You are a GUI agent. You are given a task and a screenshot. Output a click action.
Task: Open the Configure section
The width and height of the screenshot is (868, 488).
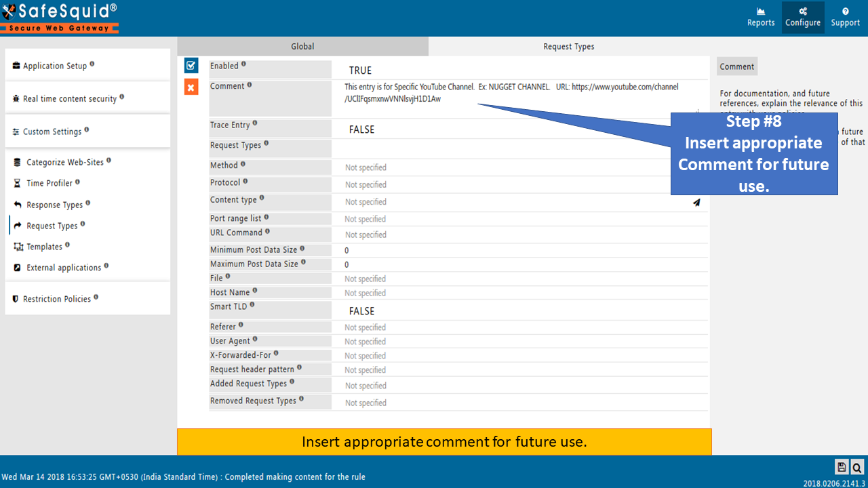[x=803, y=18]
